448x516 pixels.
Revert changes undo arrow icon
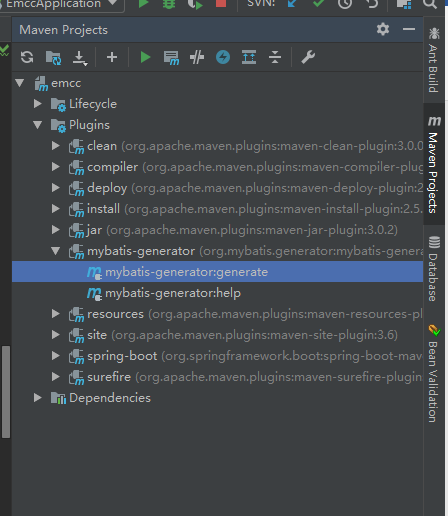click(372, 3)
